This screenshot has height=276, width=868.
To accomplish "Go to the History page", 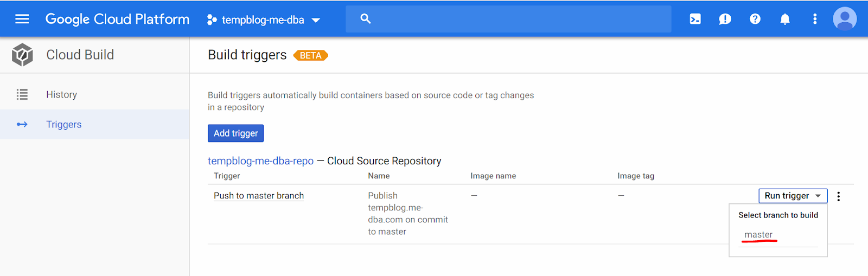I will (x=61, y=94).
